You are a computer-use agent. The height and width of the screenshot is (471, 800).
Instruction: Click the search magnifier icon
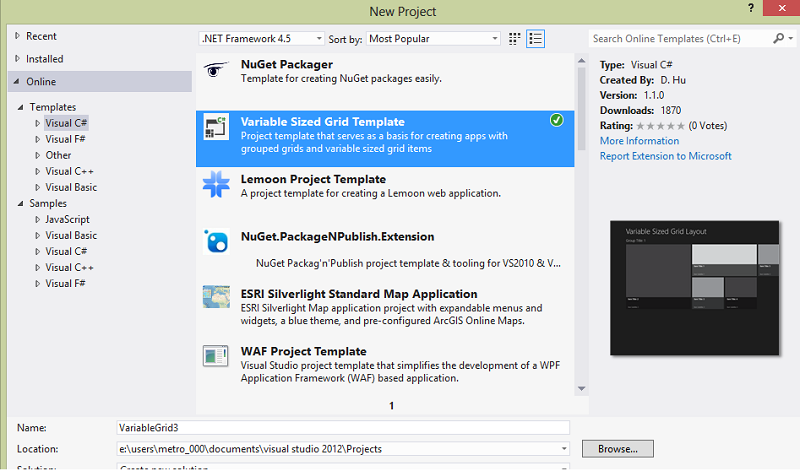(x=778, y=39)
